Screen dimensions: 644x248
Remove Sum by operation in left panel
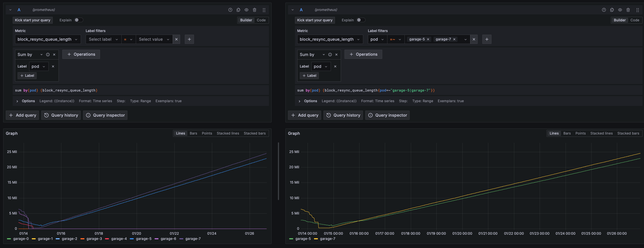(x=54, y=55)
